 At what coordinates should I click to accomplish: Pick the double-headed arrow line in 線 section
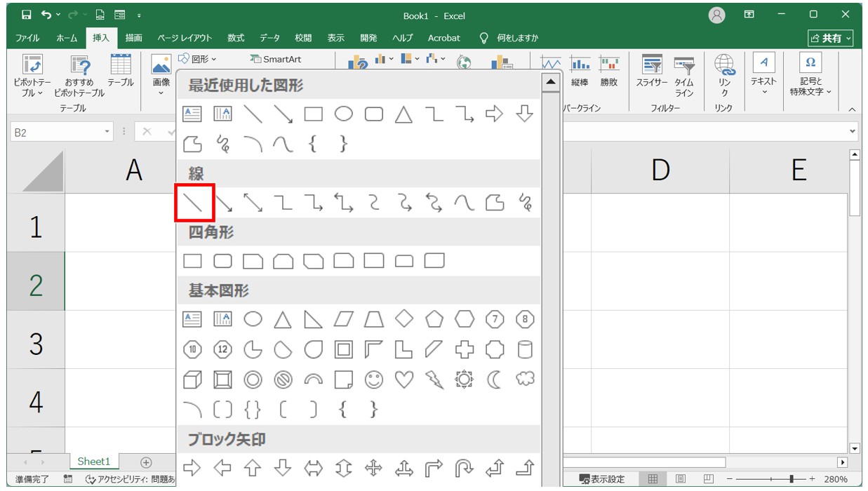click(x=253, y=203)
